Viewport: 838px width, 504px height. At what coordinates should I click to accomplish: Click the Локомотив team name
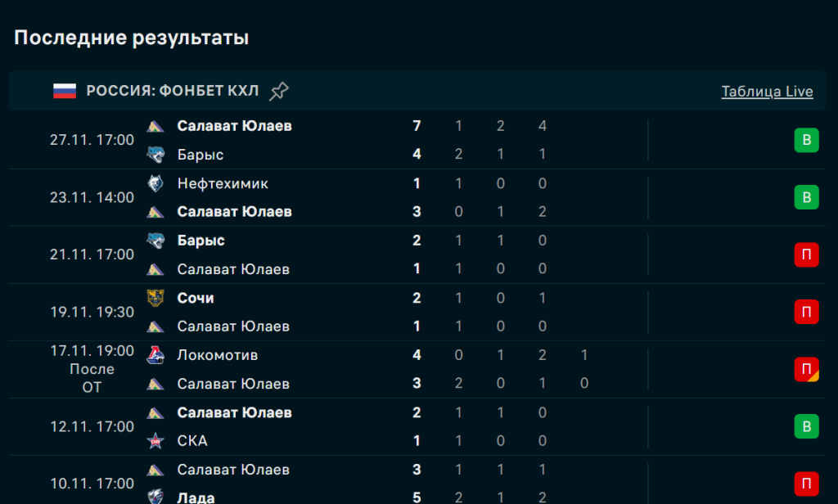click(218, 355)
